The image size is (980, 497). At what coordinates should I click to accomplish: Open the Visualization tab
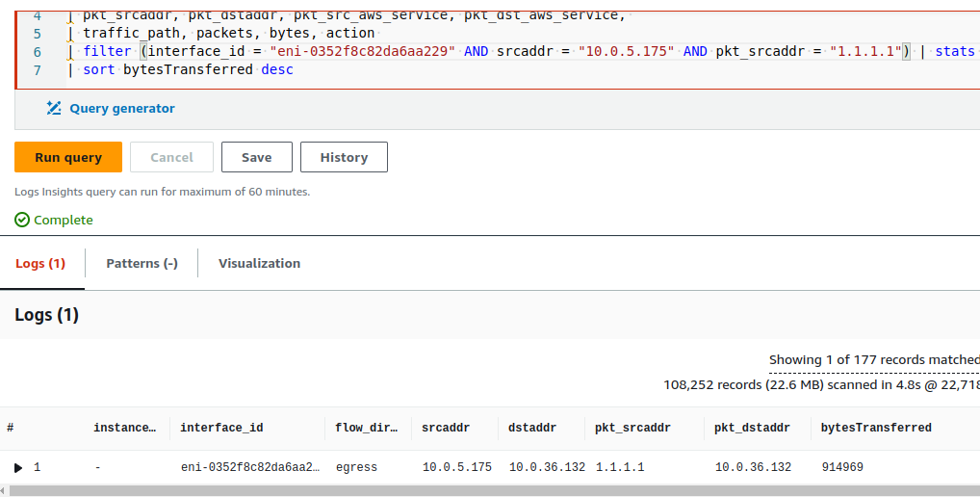(259, 263)
